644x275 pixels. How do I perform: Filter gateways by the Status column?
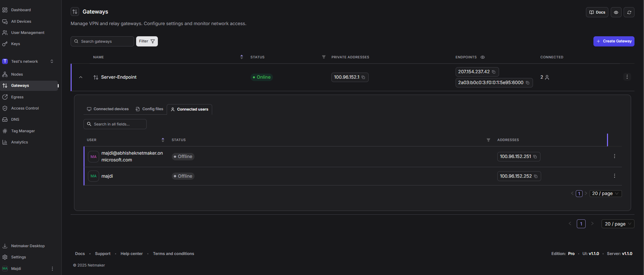324,57
